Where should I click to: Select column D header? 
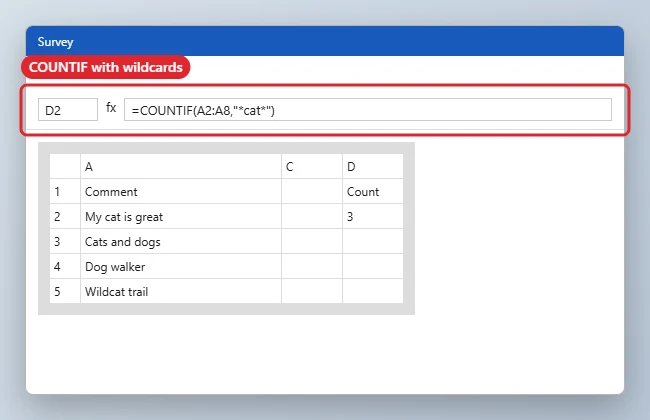point(373,166)
